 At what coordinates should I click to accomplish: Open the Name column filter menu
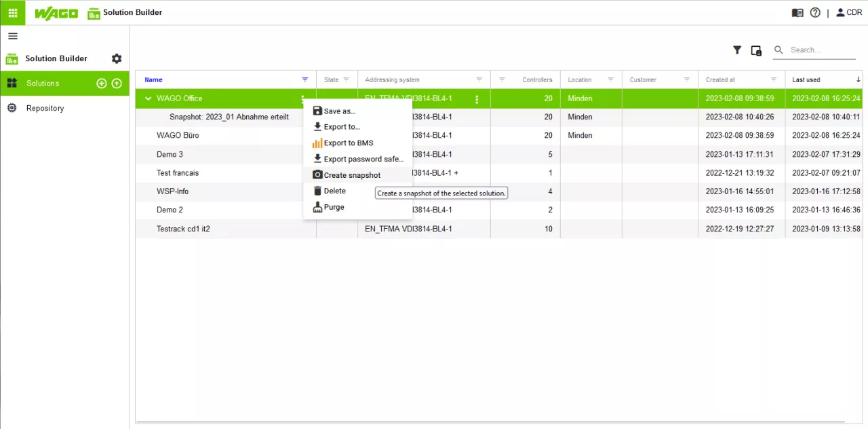click(x=305, y=80)
